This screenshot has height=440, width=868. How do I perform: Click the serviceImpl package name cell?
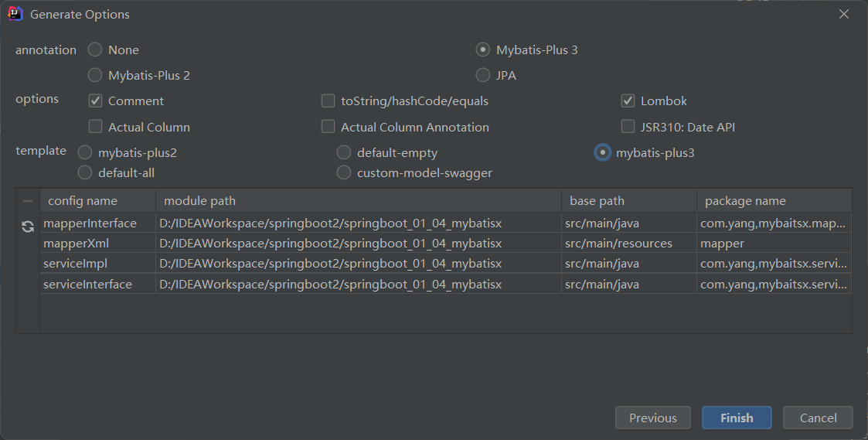[773, 264]
